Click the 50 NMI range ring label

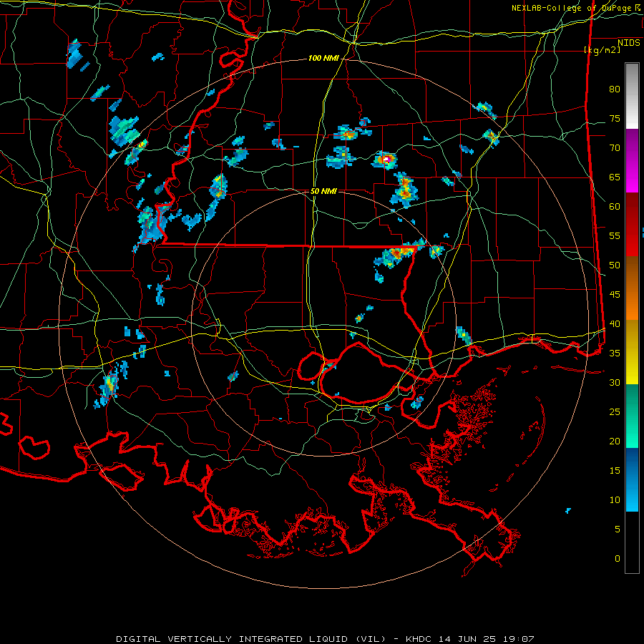pos(323,191)
